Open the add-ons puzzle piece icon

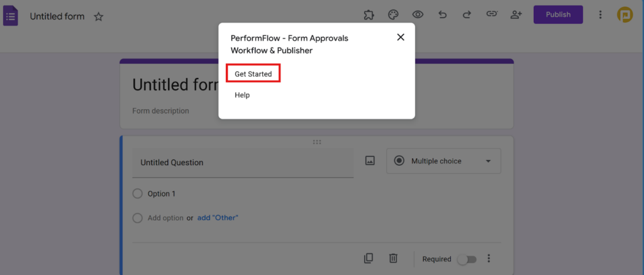point(369,14)
